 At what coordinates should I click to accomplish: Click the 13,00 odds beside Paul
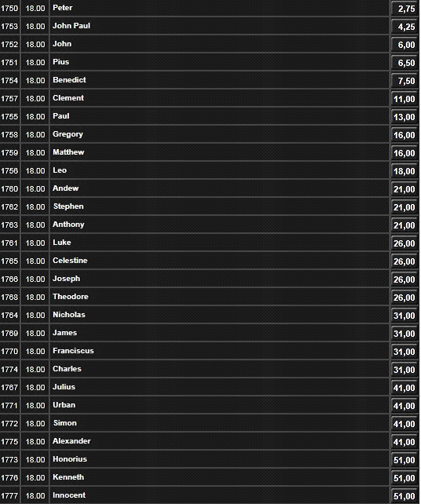(x=405, y=117)
